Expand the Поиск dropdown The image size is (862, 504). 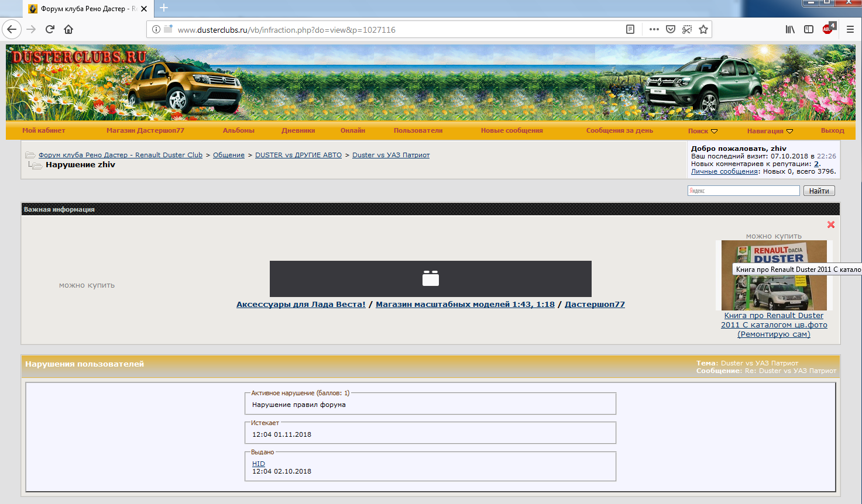tap(703, 131)
